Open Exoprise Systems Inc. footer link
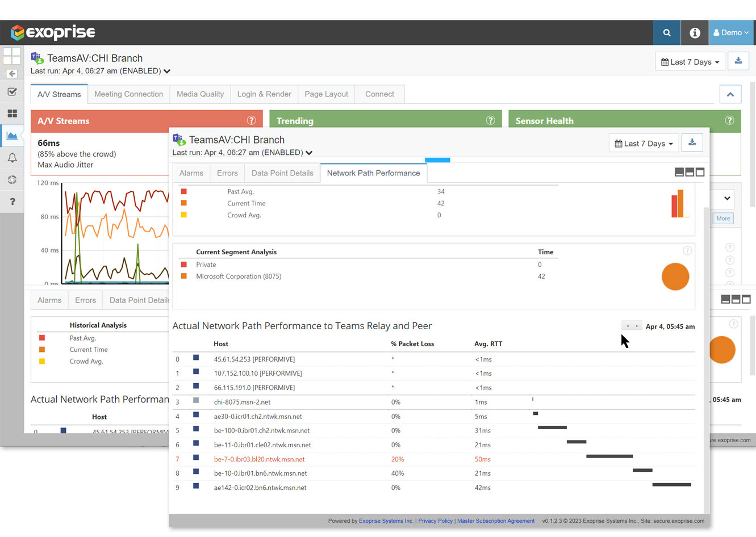 386,521
